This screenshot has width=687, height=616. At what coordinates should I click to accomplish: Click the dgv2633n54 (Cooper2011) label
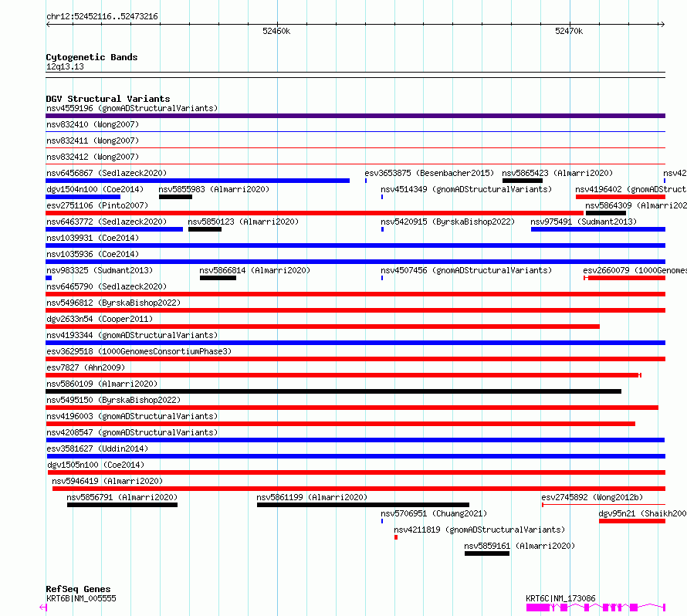(x=100, y=319)
